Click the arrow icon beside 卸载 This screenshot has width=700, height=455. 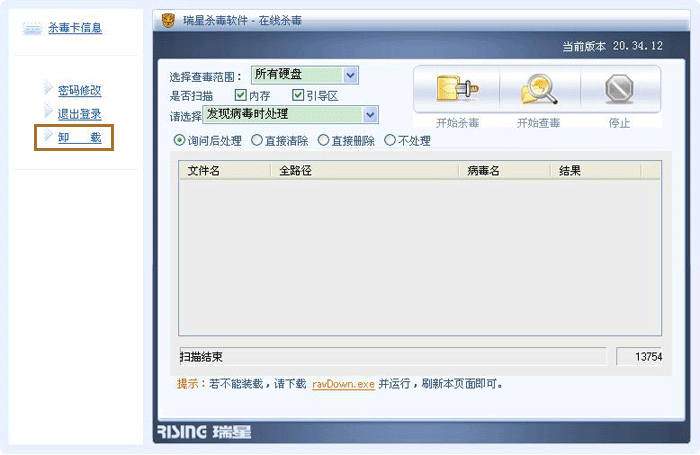(x=48, y=134)
